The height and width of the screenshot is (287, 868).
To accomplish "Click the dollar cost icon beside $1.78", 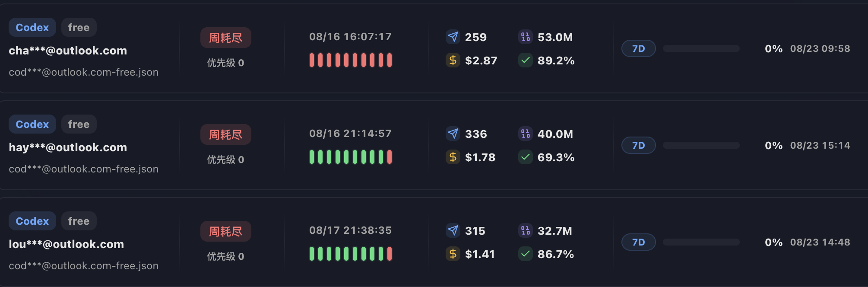I will (453, 157).
